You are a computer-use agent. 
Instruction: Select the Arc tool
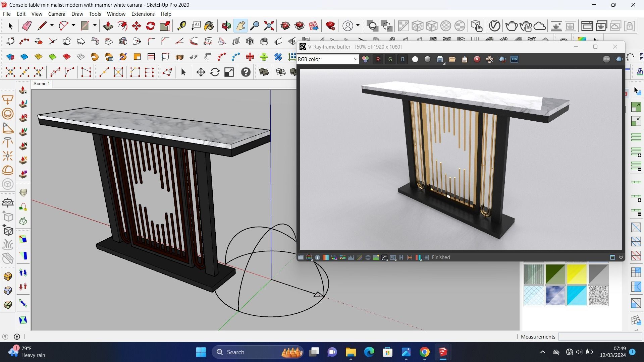coord(63,26)
